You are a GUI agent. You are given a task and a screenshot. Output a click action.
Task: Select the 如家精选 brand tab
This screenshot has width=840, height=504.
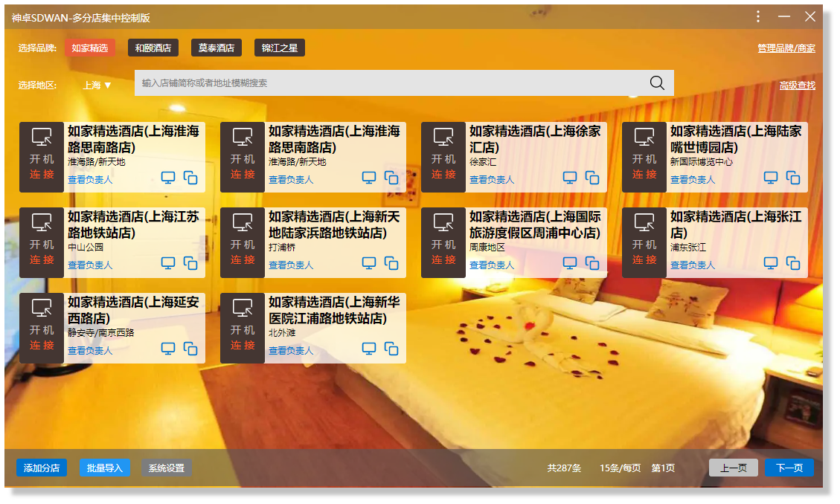[x=90, y=48]
